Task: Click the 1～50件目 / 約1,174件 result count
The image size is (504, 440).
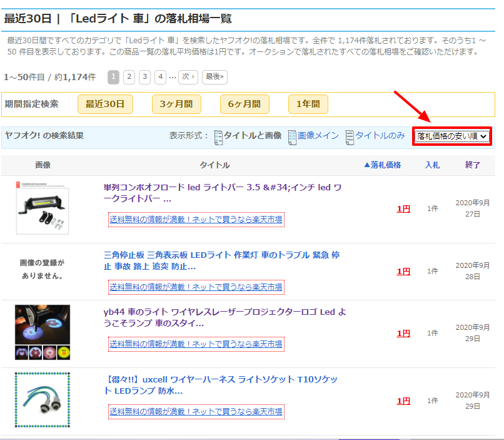Action: tap(50, 77)
